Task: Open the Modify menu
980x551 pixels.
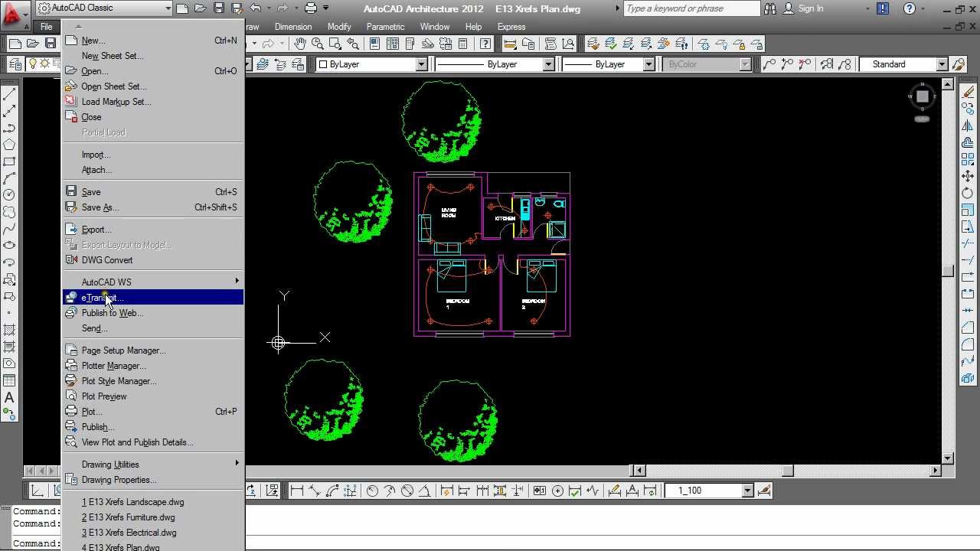Action: point(339,27)
